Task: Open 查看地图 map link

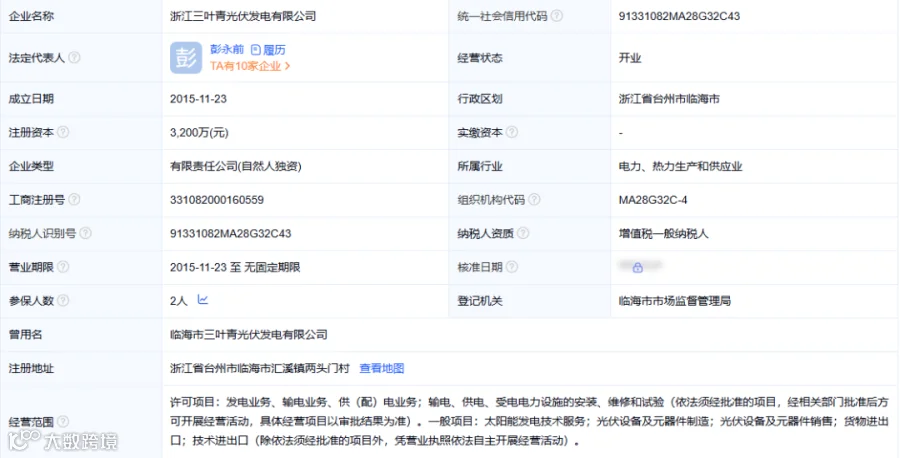Action: coord(382,368)
